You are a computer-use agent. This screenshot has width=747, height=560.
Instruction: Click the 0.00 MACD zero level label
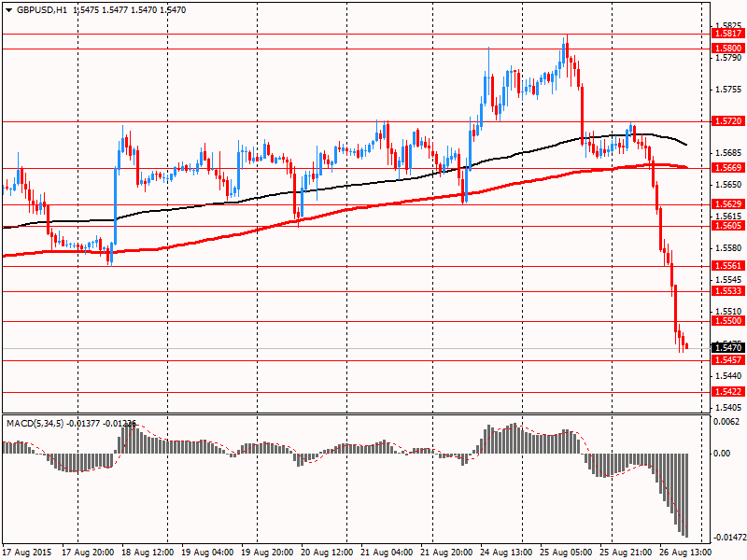(722, 454)
